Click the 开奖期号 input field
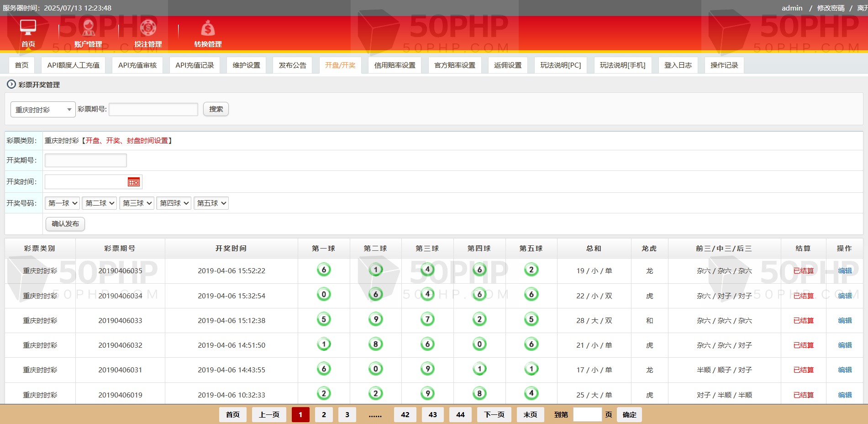Image resolution: width=868 pixels, height=424 pixels. point(86,160)
